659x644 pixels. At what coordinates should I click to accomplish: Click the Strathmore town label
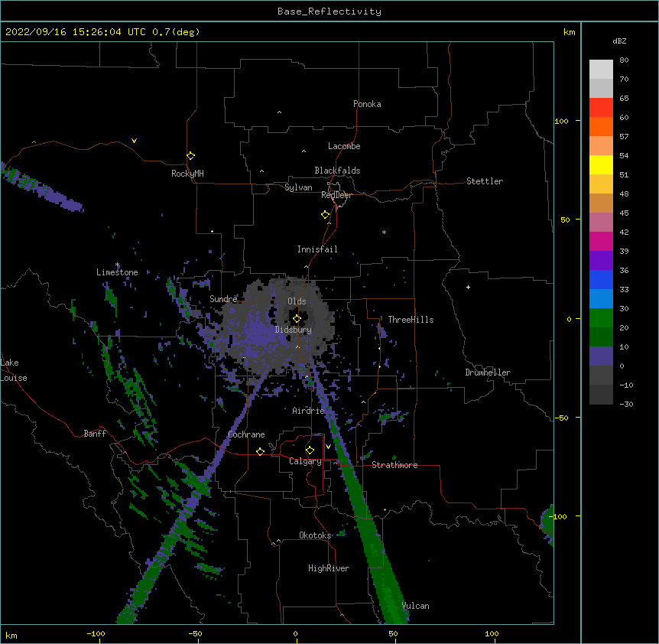tap(394, 465)
